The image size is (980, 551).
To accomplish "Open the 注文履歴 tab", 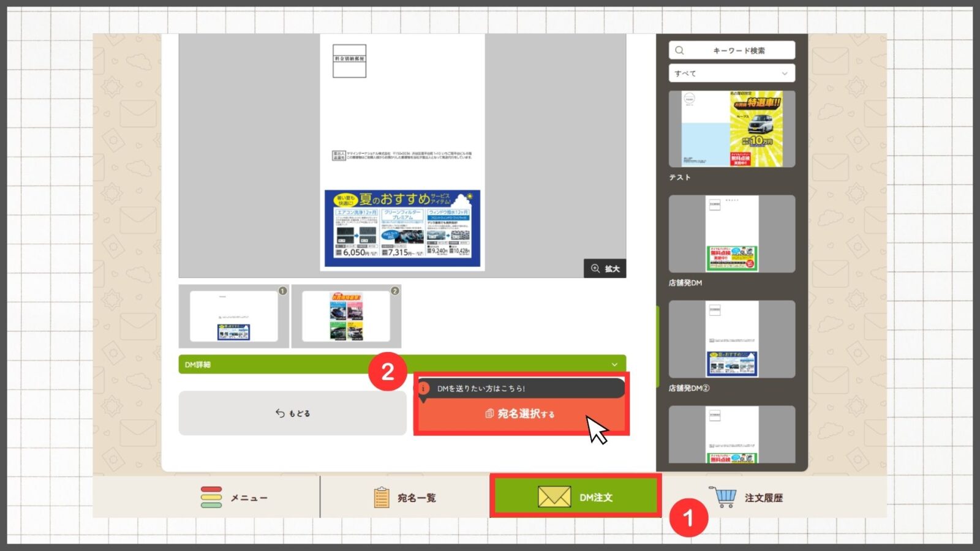I will [763, 498].
